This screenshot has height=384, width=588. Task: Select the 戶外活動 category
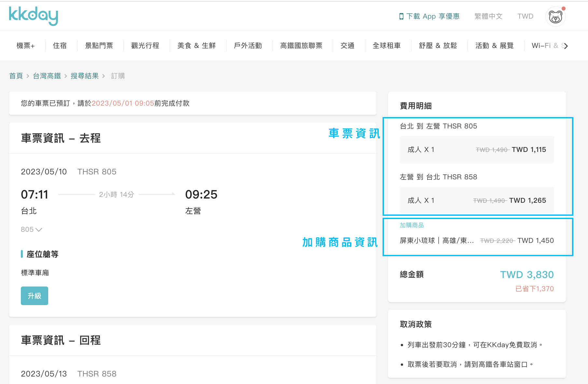248,46
